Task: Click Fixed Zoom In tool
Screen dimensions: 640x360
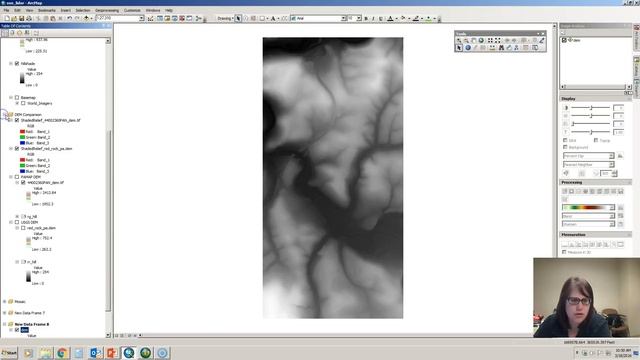Action: coord(490,40)
